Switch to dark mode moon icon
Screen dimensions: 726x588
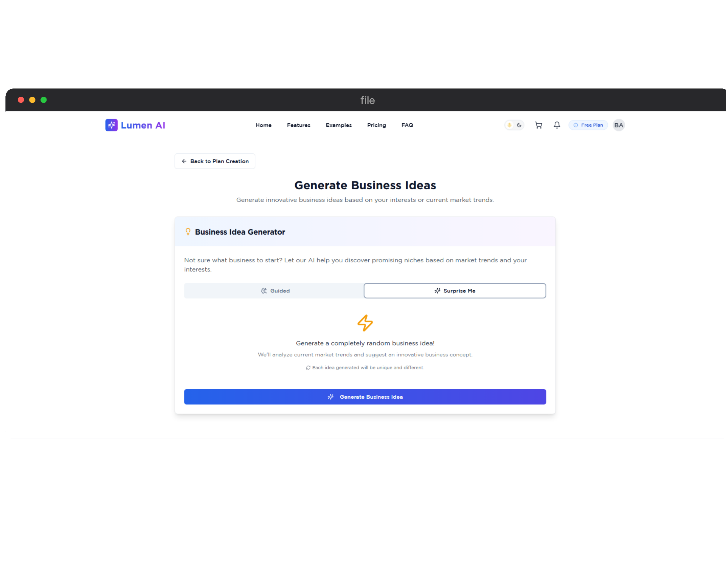(519, 125)
